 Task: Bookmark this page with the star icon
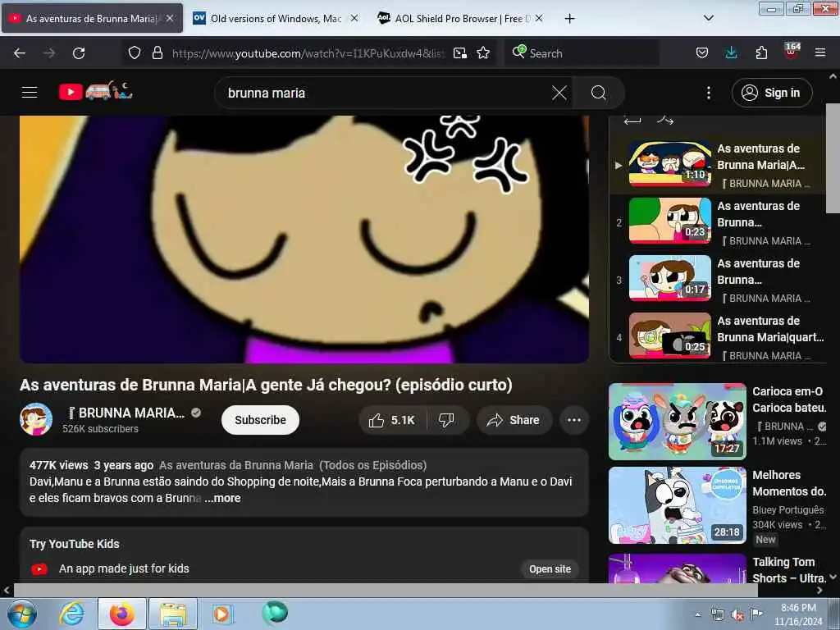[483, 52]
